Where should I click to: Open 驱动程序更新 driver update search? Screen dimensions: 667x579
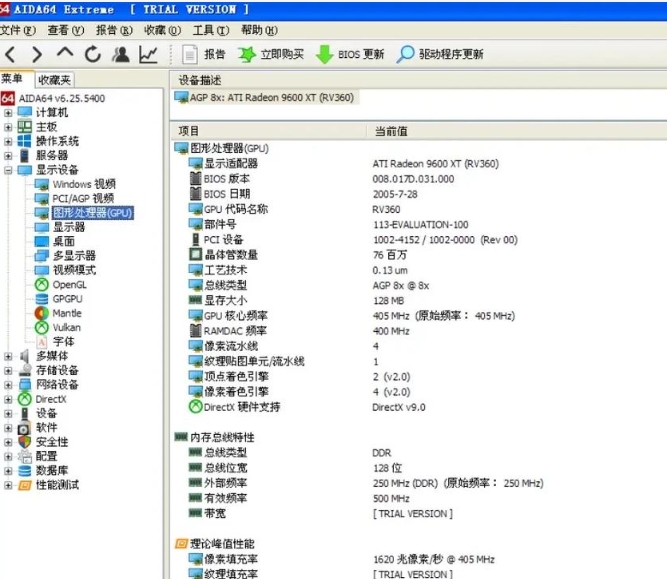click(440, 54)
